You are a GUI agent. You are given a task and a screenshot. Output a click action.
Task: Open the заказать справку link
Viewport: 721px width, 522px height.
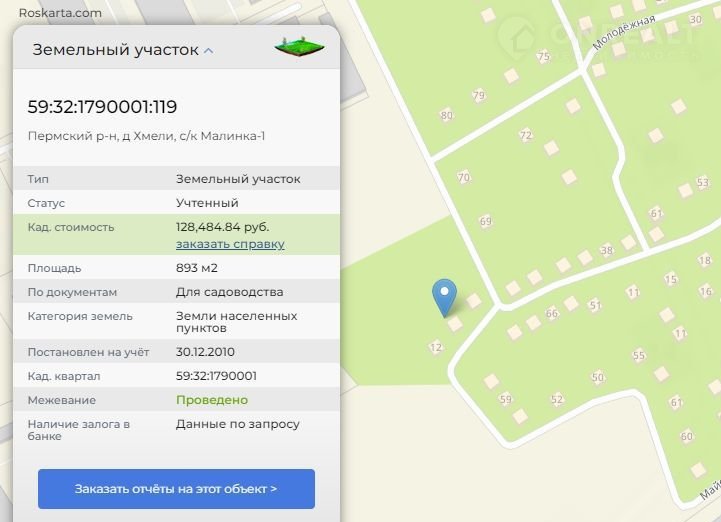tap(230, 244)
